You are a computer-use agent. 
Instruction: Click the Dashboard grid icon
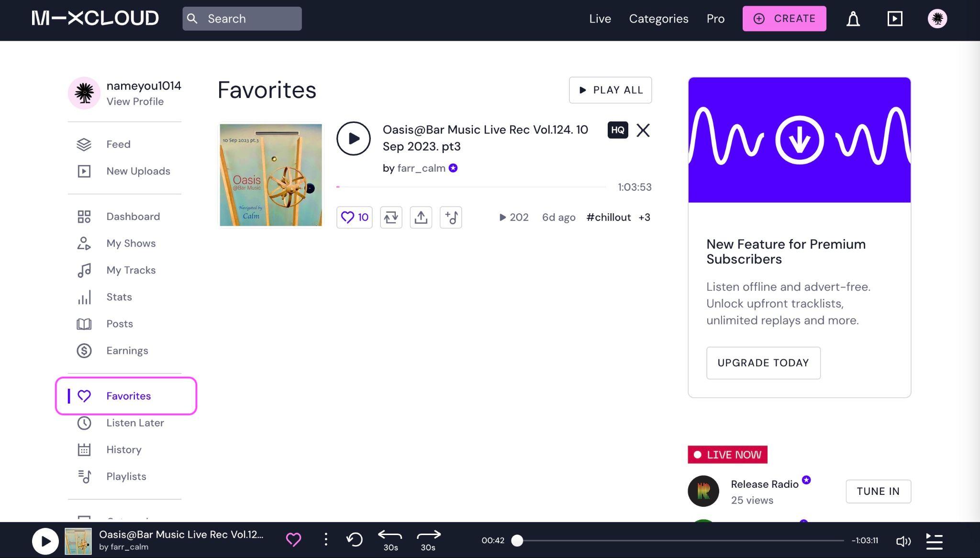[84, 217]
